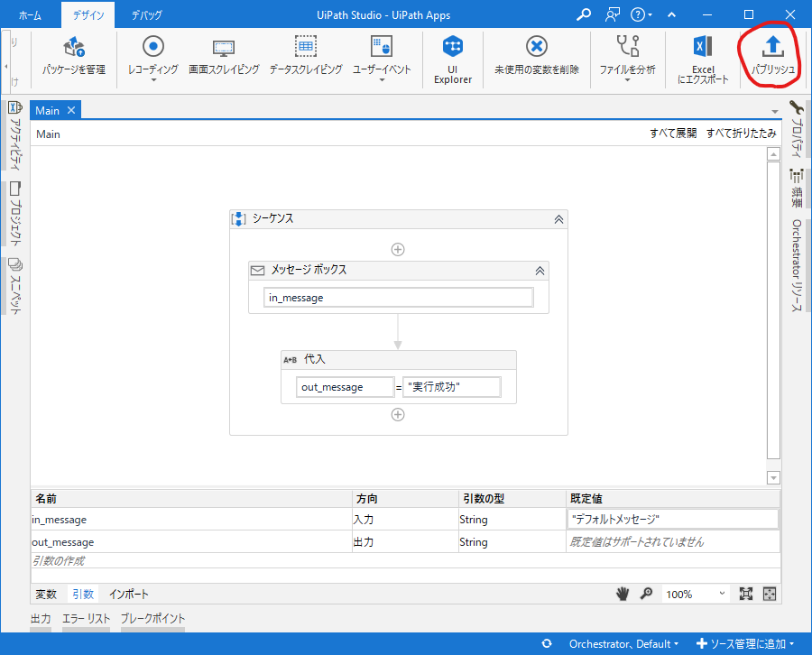Click 出力 direction of out_message
Screen dimensions: 812x655
405,542
